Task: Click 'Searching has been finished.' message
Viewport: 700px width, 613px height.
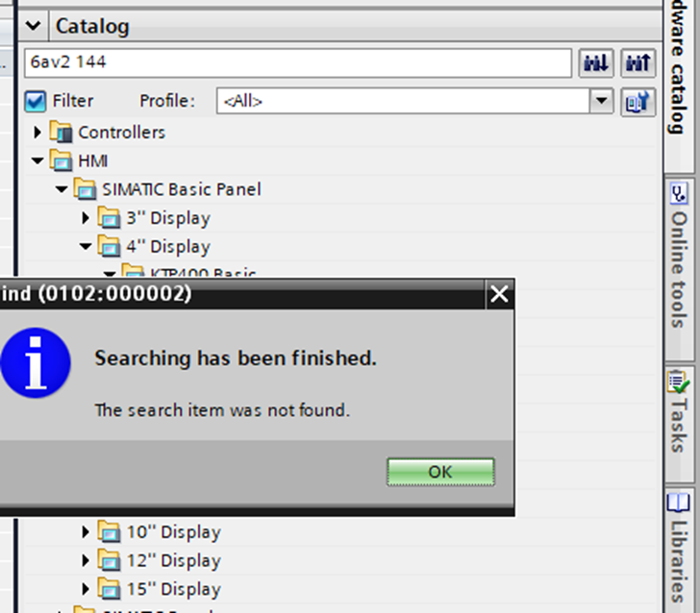Action: click(236, 358)
